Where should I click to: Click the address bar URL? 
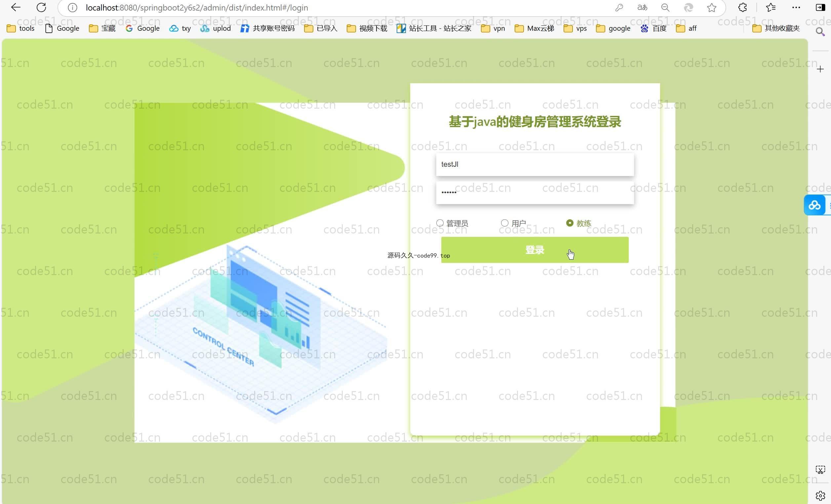[197, 7]
